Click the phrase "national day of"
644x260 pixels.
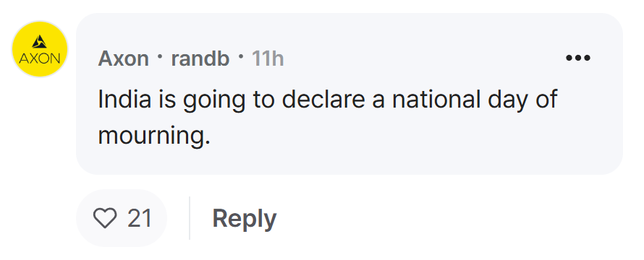(475, 100)
